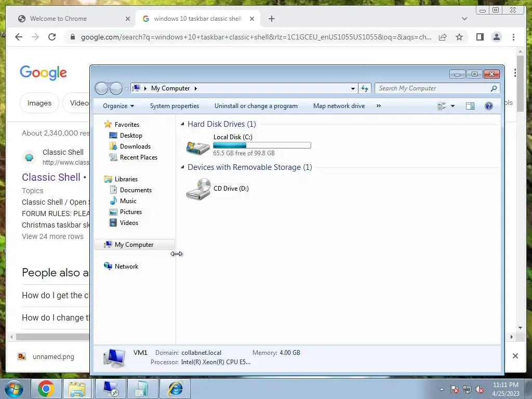Click the muted volume tray icon
The height and width of the screenshot is (399, 532).
(480, 390)
